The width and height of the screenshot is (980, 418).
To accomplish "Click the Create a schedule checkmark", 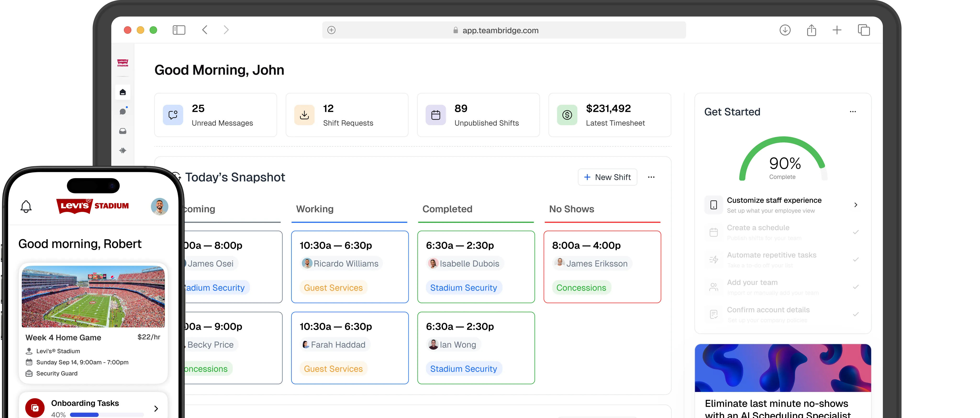I will coord(856,232).
